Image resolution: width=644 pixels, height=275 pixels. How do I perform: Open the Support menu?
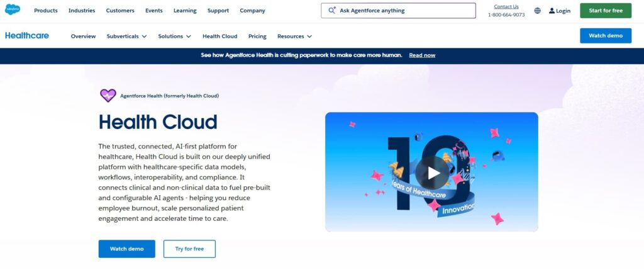pyautogui.click(x=218, y=11)
